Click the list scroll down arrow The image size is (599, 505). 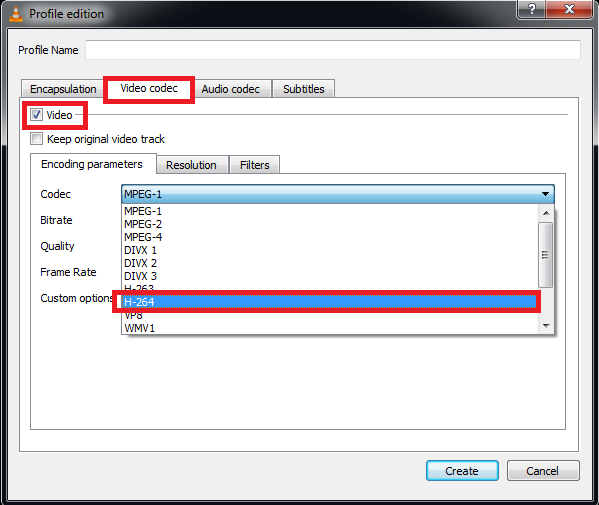(x=546, y=325)
